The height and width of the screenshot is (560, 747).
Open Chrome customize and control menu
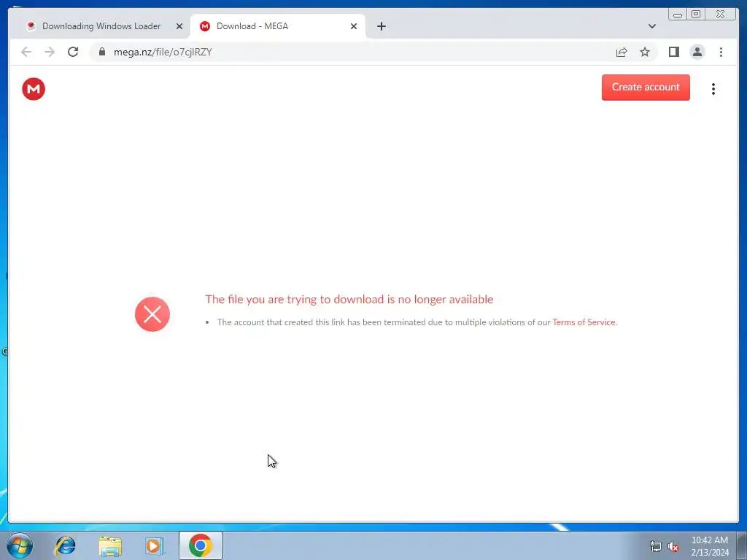721,52
